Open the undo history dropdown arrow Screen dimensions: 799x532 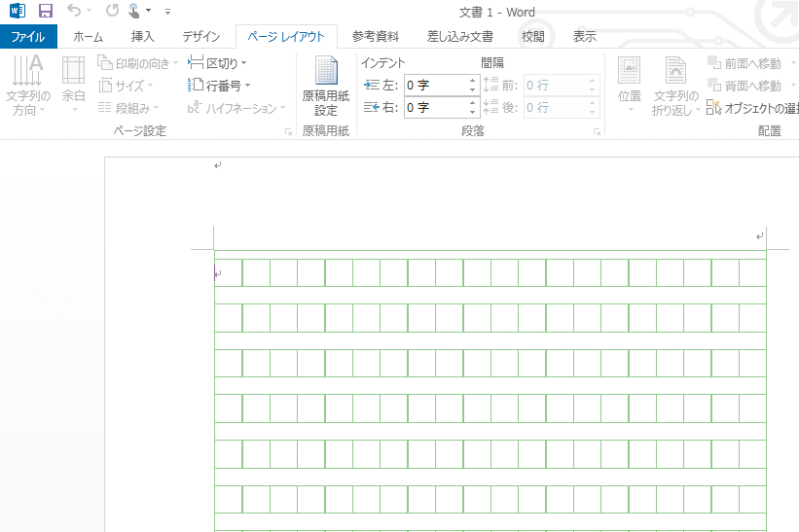pos(90,10)
